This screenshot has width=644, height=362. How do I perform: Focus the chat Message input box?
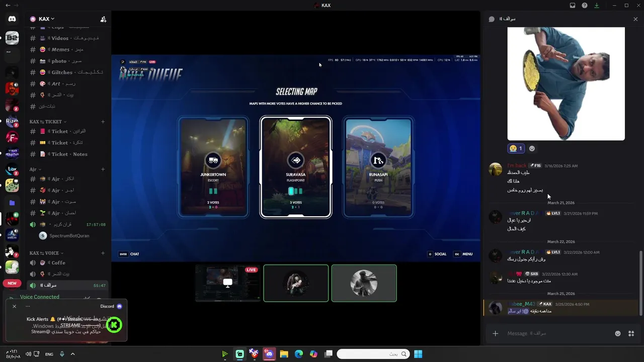[558, 333]
